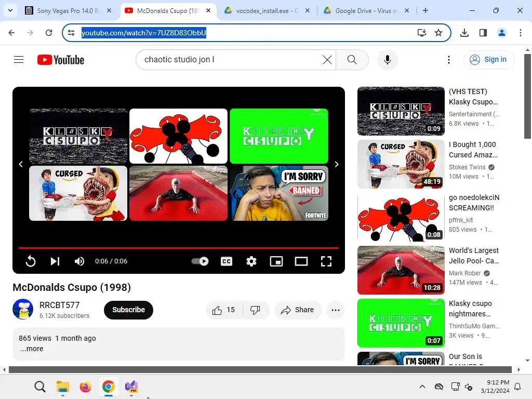Screen dimensions: 532x399
Task: Switch to Sony Vegas Pro 14.0 tab
Action: point(68,10)
